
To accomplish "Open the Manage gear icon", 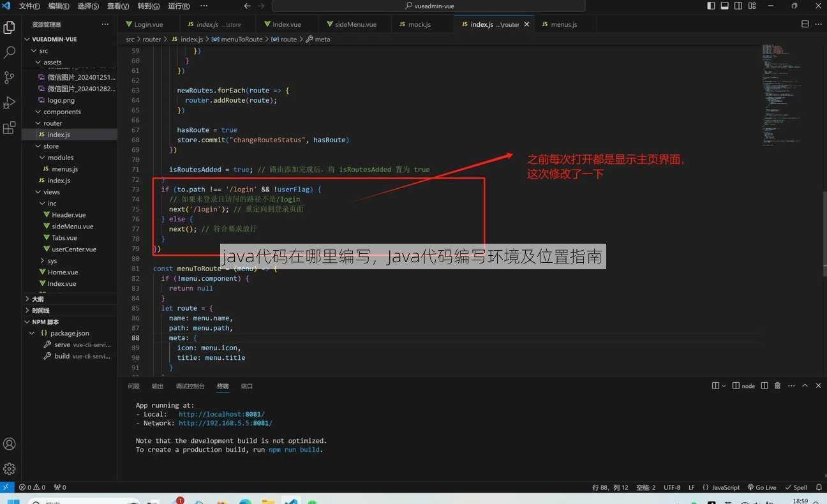I will [x=10, y=469].
